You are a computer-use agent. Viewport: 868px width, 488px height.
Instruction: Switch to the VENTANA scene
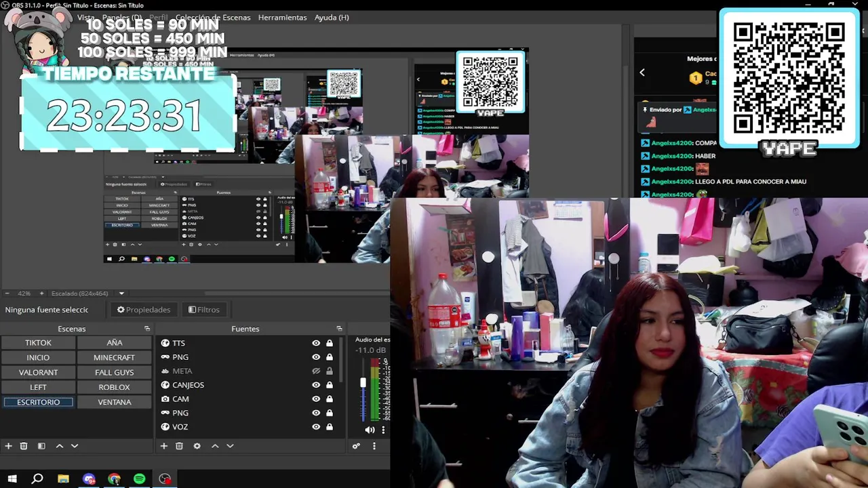coord(114,403)
